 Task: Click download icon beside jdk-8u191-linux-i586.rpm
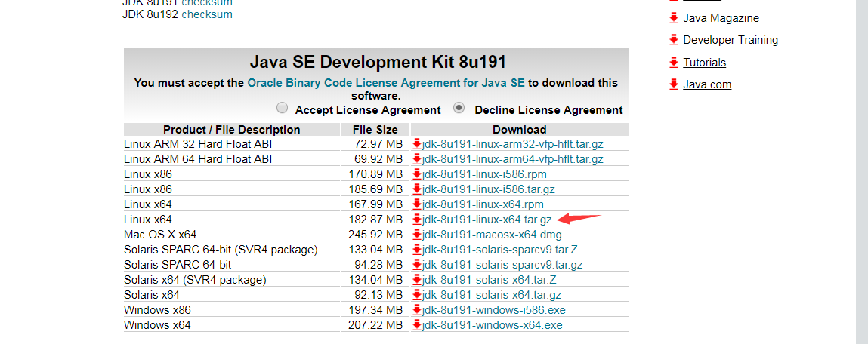pos(418,174)
